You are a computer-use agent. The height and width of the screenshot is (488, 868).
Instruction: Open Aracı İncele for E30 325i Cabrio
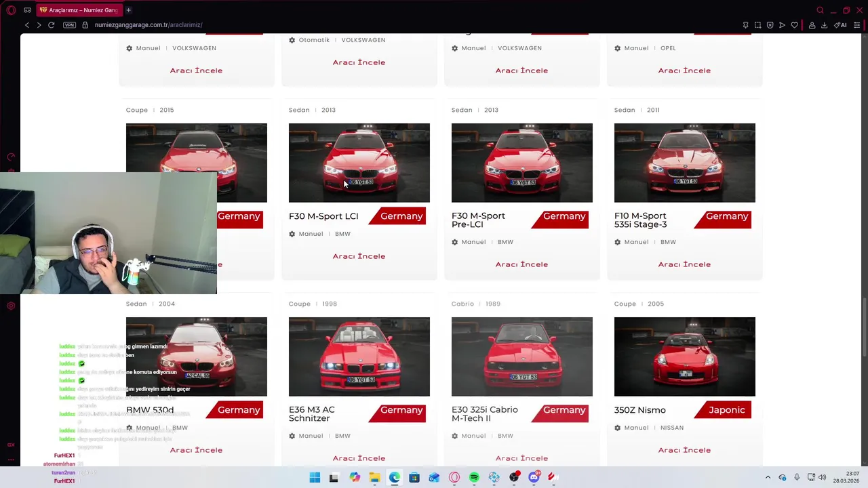click(x=521, y=458)
